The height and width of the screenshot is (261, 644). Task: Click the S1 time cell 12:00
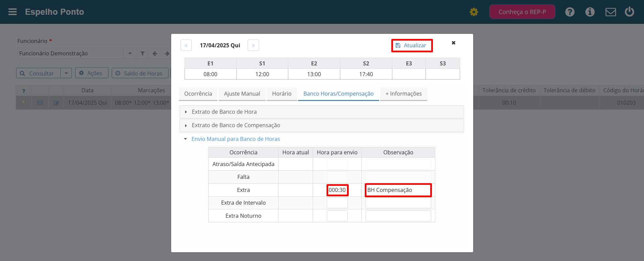tap(262, 74)
